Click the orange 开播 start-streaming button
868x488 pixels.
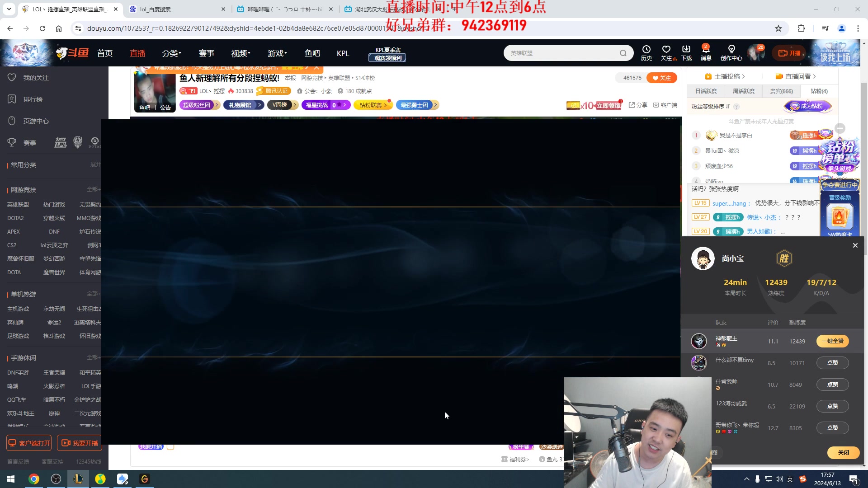(790, 52)
